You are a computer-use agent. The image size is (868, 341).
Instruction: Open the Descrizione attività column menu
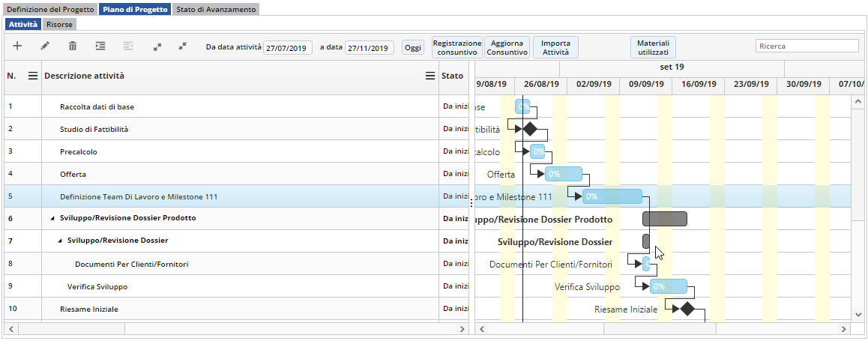pyautogui.click(x=430, y=76)
